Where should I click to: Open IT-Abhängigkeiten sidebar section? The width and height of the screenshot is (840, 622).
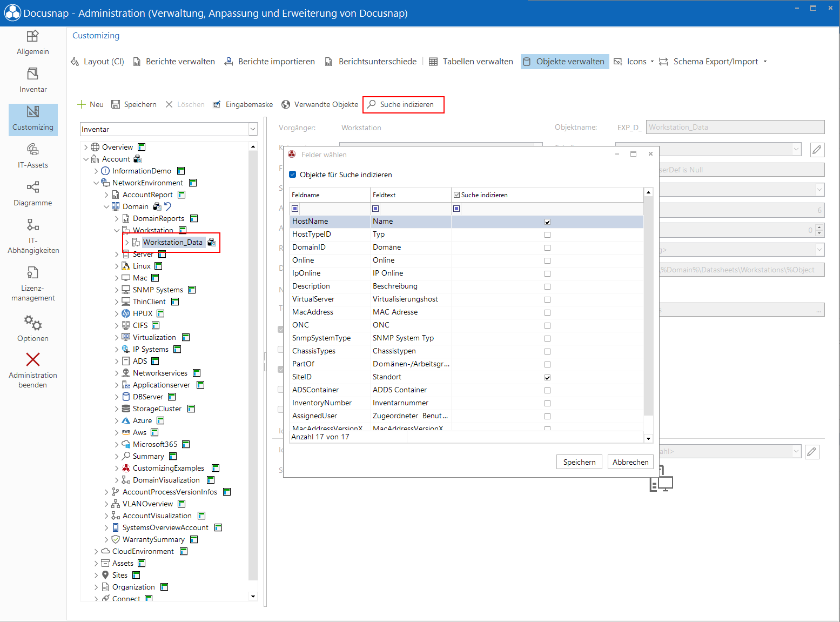pyautogui.click(x=32, y=236)
